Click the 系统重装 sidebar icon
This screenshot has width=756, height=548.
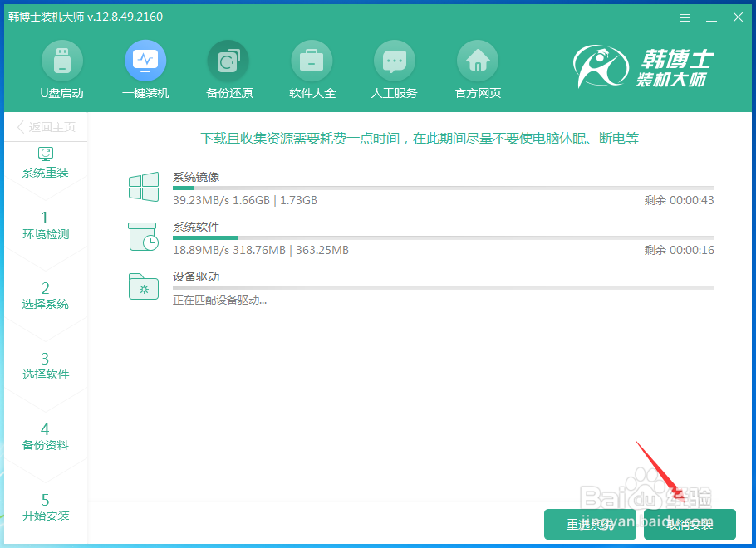(x=47, y=164)
